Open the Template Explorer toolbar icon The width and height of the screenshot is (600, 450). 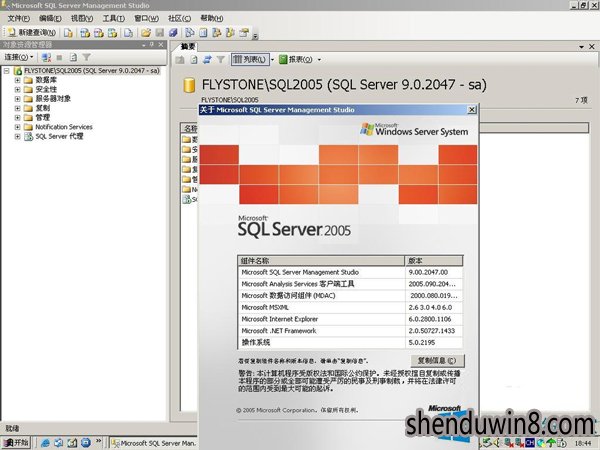230,33
